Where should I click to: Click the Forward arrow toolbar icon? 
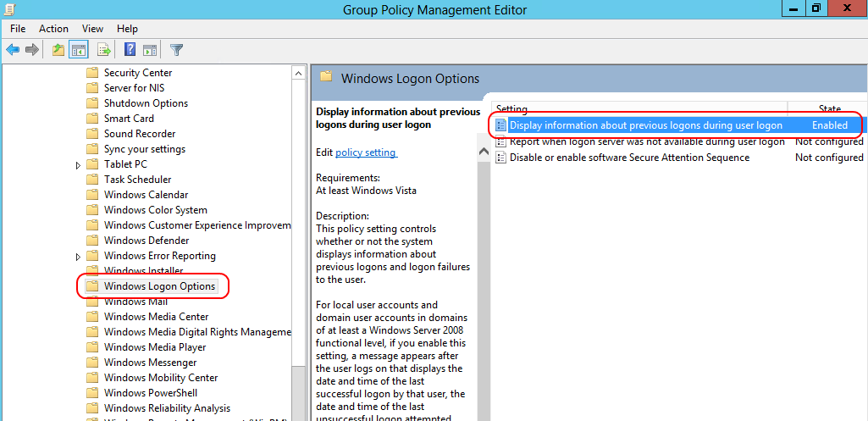(32, 50)
